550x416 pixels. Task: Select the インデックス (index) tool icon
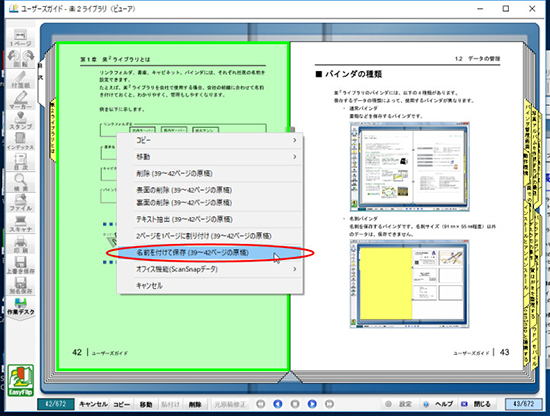20,141
